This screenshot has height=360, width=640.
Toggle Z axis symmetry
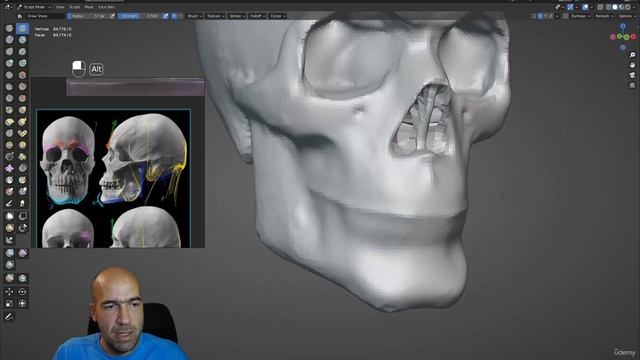point(551,16)
